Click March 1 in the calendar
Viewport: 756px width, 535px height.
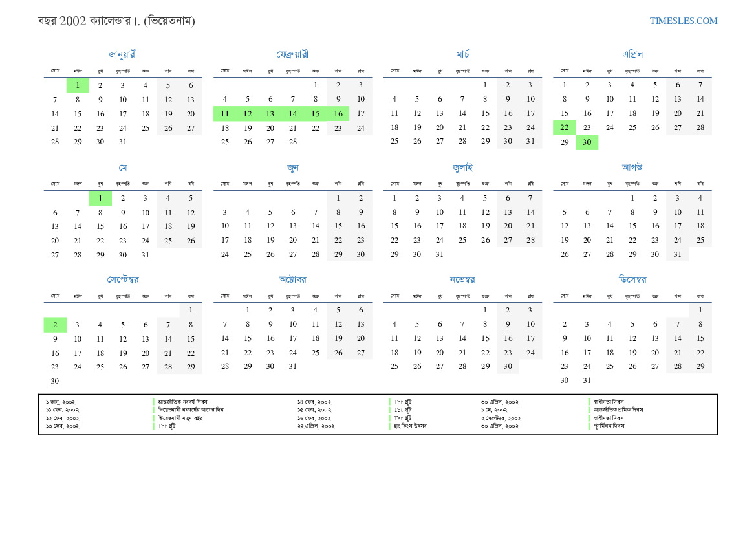click(485, 85)
